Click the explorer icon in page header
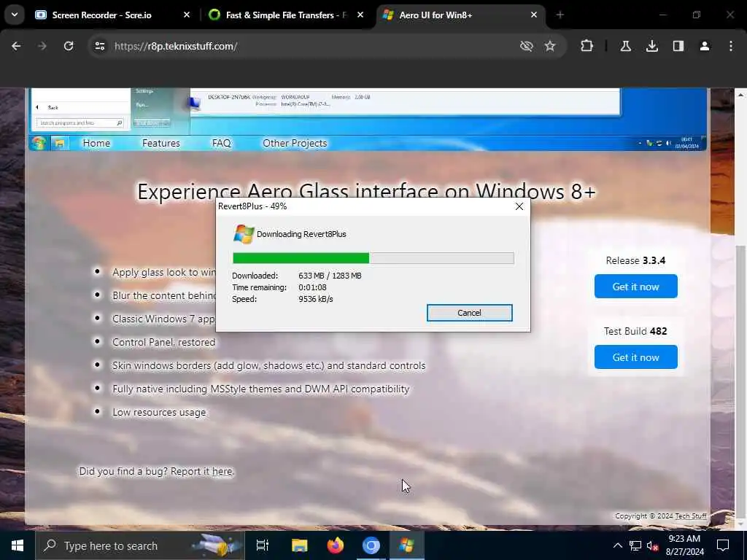This screenshot has width=747, height=560. 60,144
